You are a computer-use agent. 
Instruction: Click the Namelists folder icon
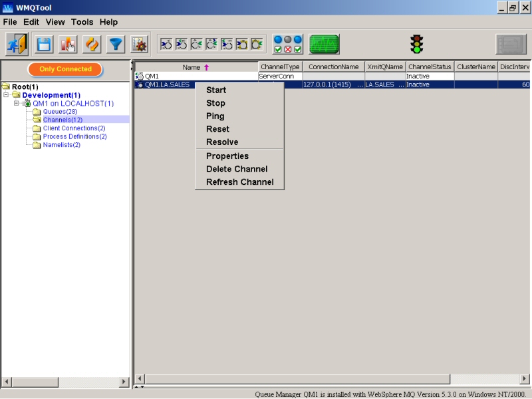37,145
